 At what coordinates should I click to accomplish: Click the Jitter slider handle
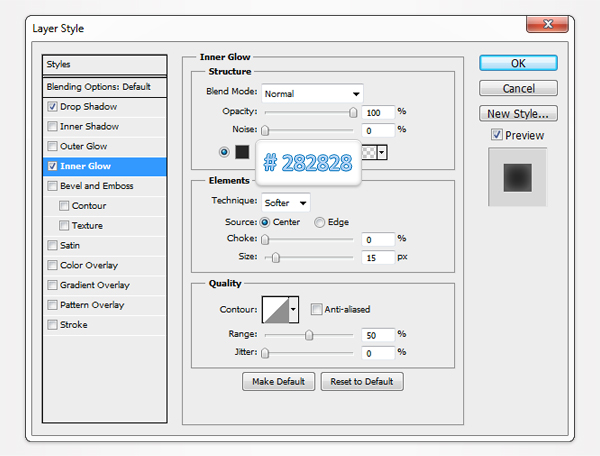[265, 353]
